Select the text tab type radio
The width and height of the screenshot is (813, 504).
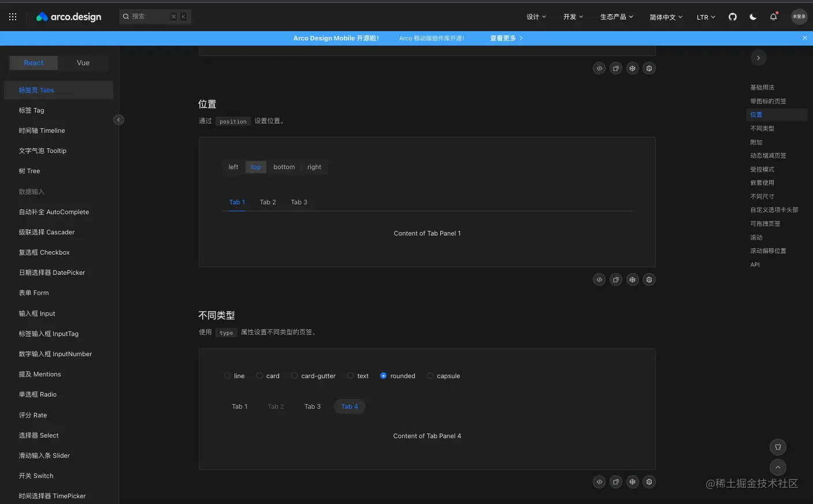(351, 376)
